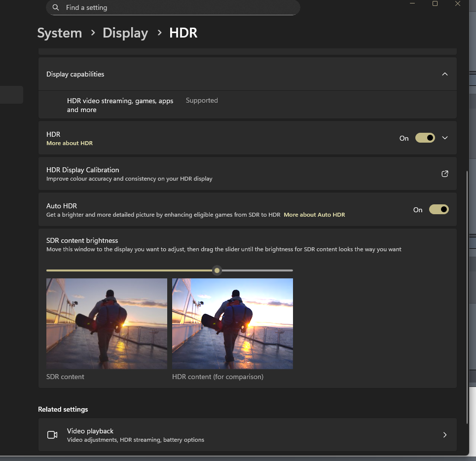Click the Video playback camera icon
The image size is (476, 461).
pos(52,435)
